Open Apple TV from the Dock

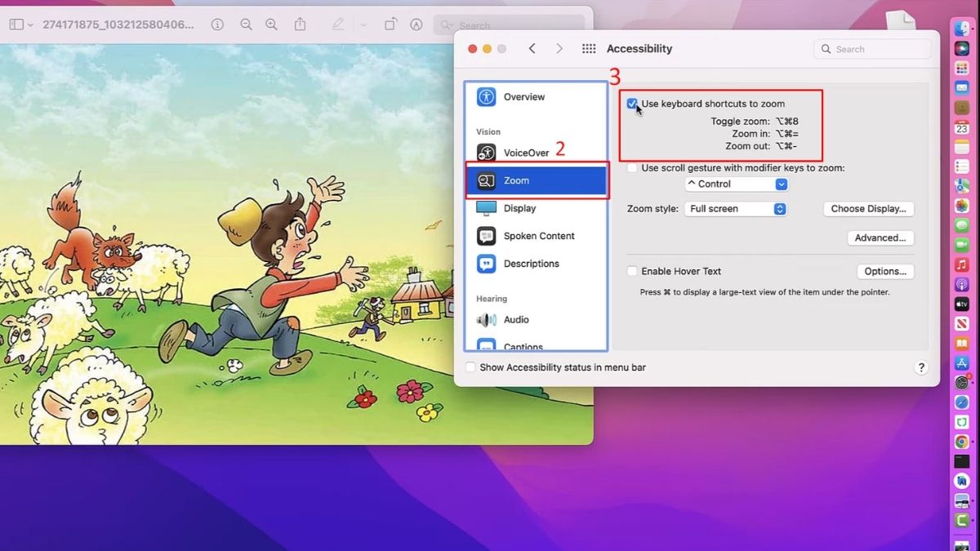coord(962,304)
